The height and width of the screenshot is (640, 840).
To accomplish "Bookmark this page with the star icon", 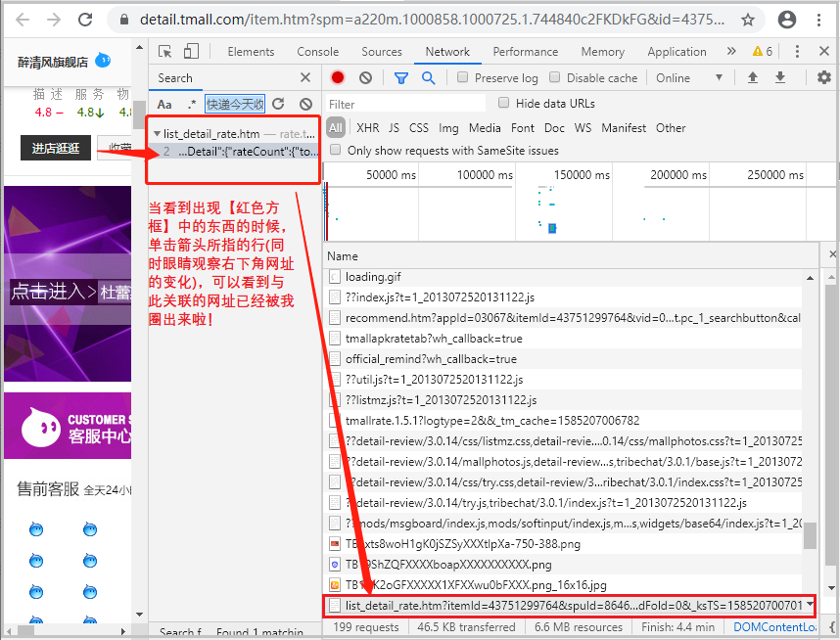I will coord(748,21).
